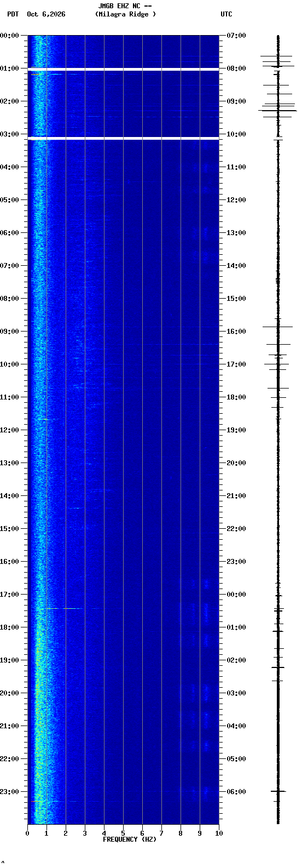Click the 17:00 label on UTC axis
This screenshot has height=868, width=302.
(236, 364)
